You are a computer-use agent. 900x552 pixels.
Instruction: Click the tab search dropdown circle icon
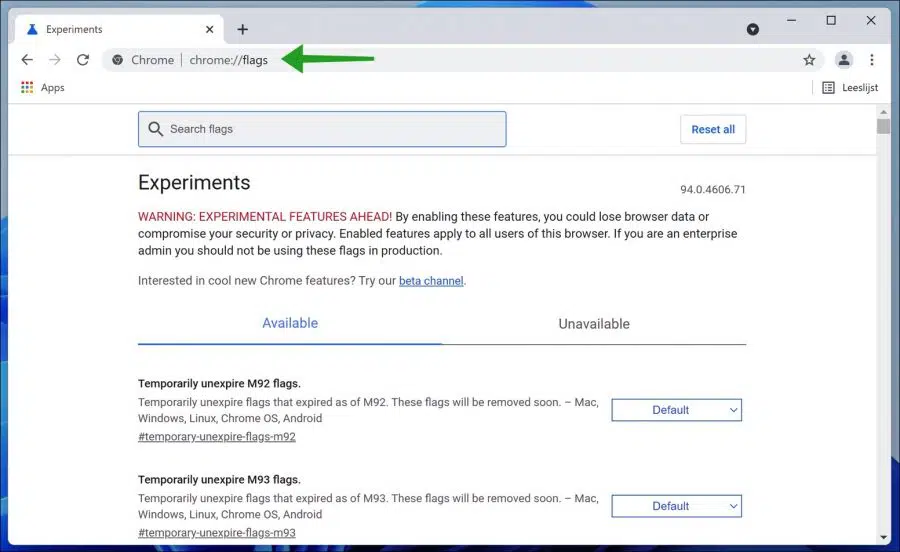[752, 29]
